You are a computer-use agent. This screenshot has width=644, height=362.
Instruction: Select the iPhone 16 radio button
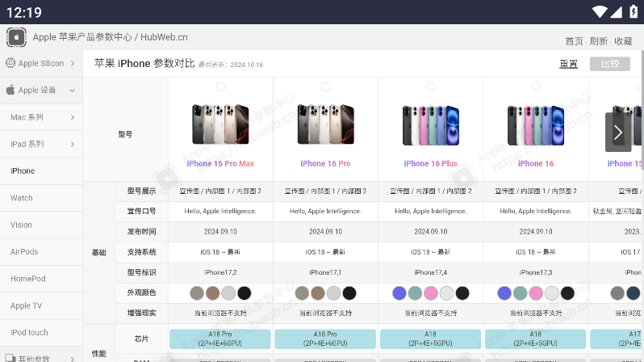coord(536,86)
